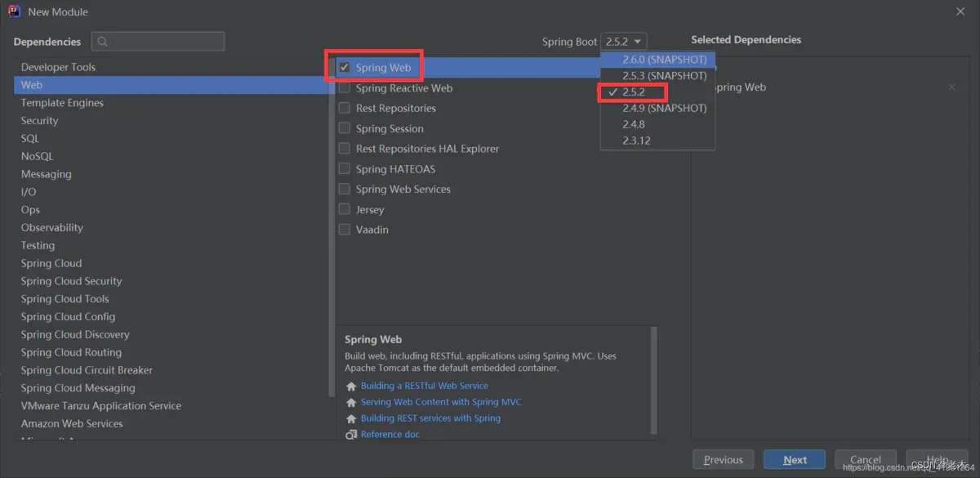
Task: Select the Developer Tools category
Action: pyautogui.click(x=58, y=67)
